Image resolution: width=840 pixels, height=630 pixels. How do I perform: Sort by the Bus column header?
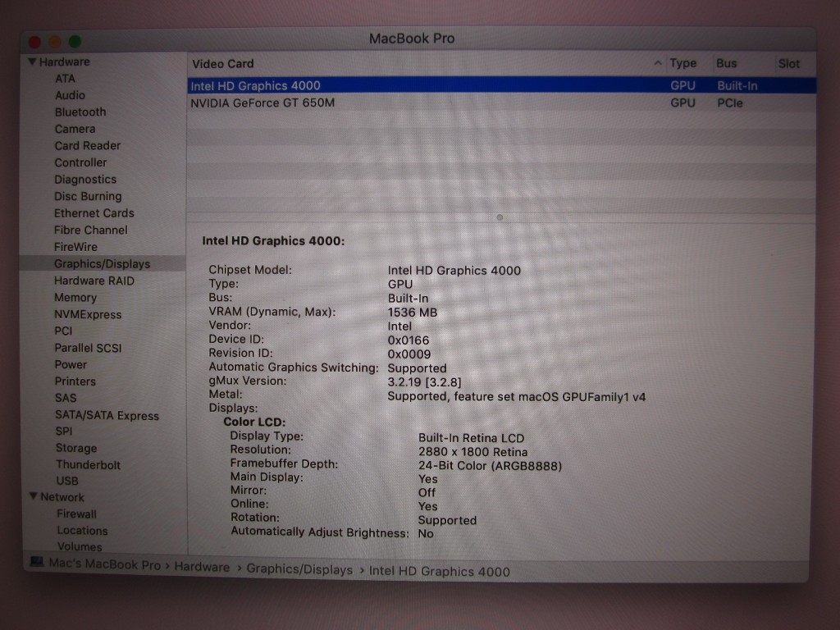click(727, 63)
